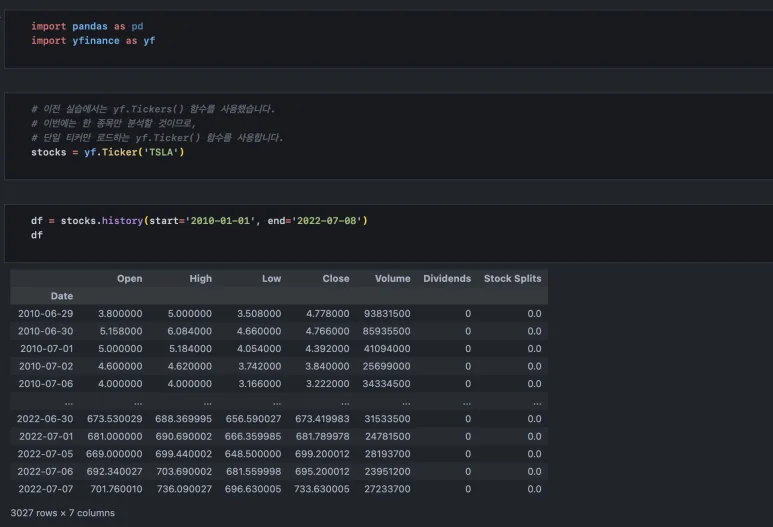The width and height of the screenshot is (773, 527).
Task: Select the Volume column header
Action: point(392,278)
